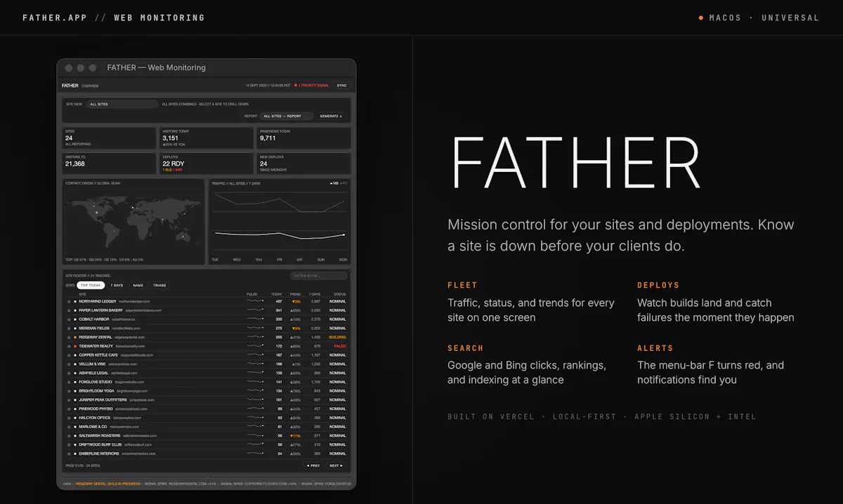843x504 pixels.
Task: Go to PREV page of roster
Action: click(313, 465)
